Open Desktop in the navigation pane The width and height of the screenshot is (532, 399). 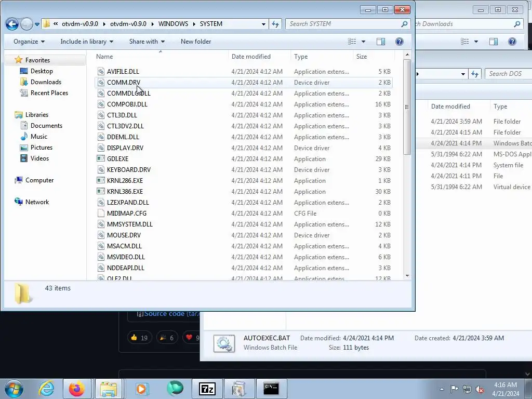pos(42,71)
